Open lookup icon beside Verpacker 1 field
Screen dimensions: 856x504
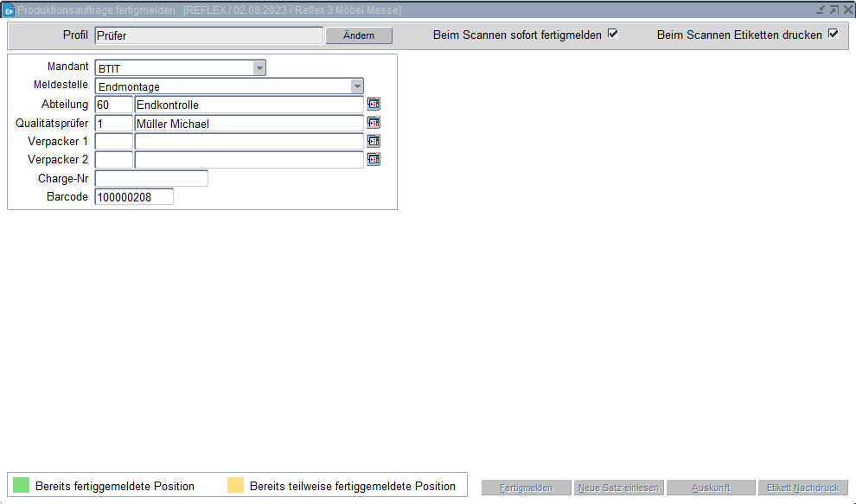[x=374, y=141]
